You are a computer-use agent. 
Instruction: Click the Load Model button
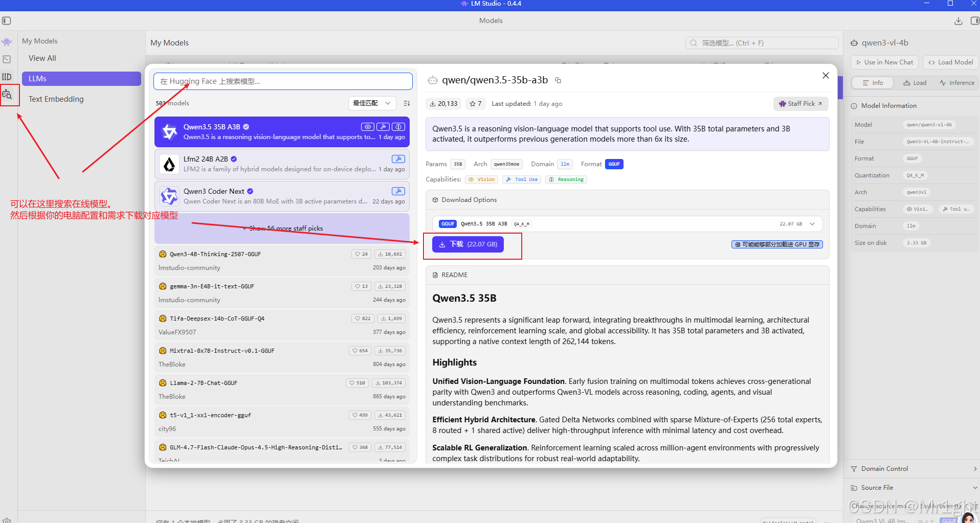point(950,62)
